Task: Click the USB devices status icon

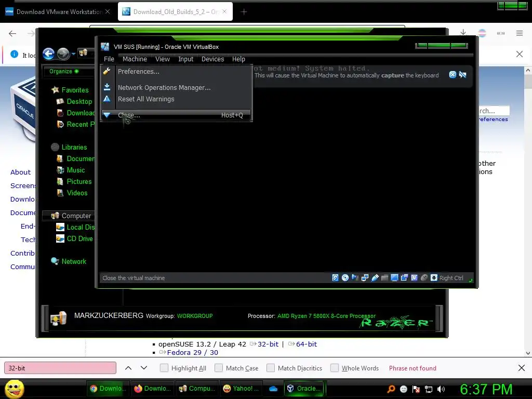Action: pos(375,278)
